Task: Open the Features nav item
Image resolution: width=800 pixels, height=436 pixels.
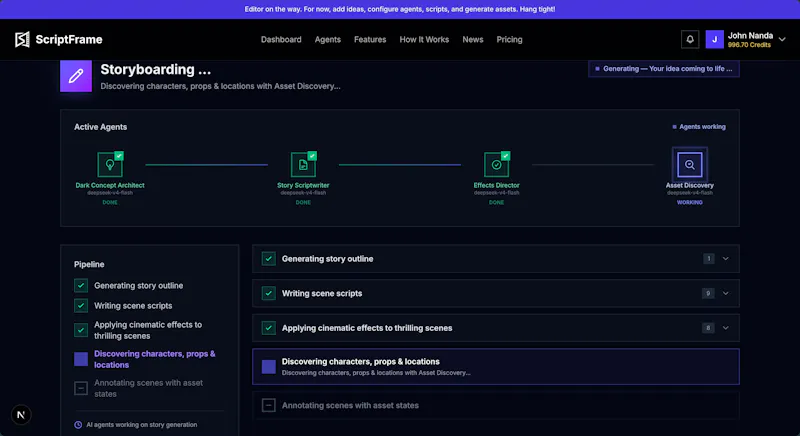Action: click(x=370, y=39)
